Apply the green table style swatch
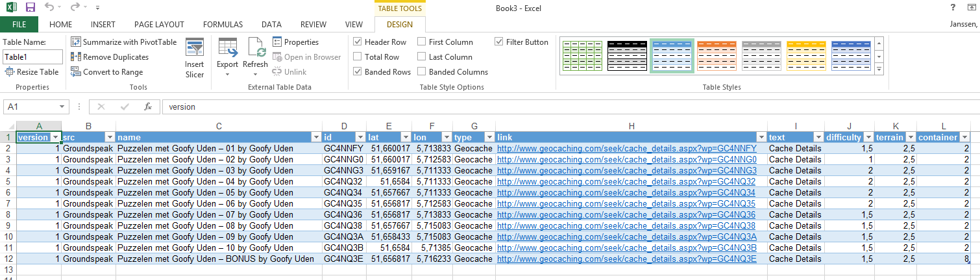 tap(582, 57)
